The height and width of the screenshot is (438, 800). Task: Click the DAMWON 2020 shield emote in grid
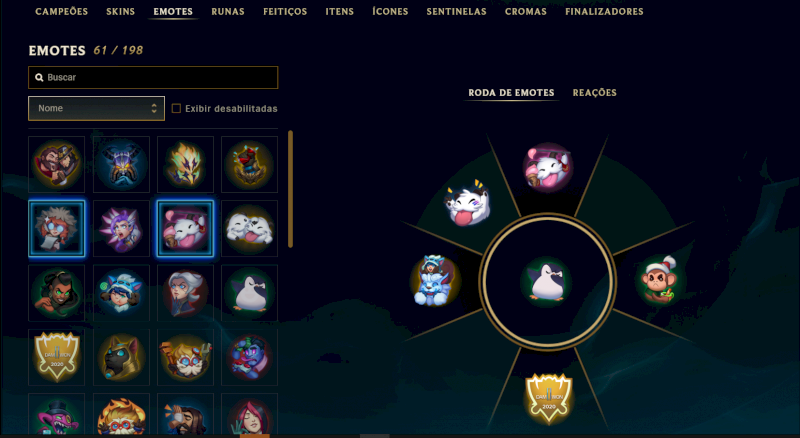[57, 357]
